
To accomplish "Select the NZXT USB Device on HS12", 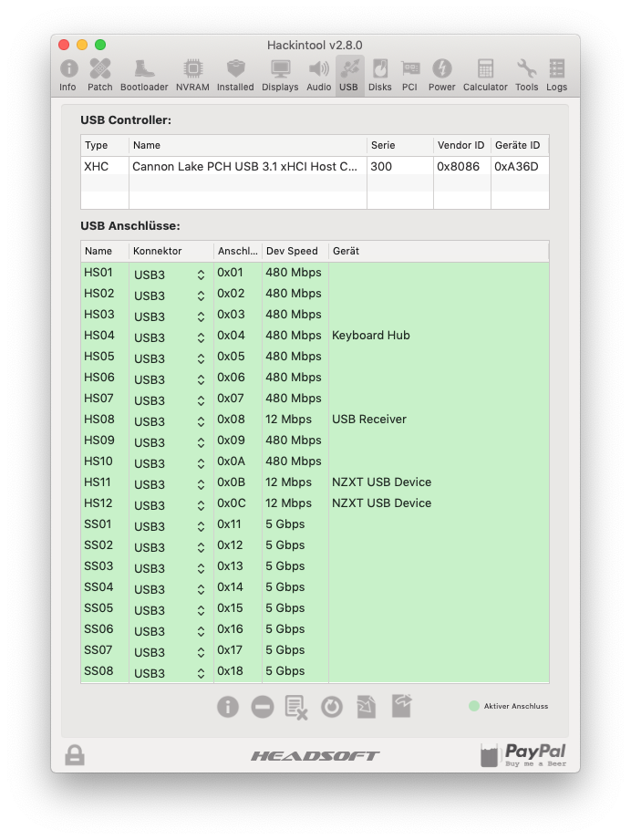I will coord(381,503).
